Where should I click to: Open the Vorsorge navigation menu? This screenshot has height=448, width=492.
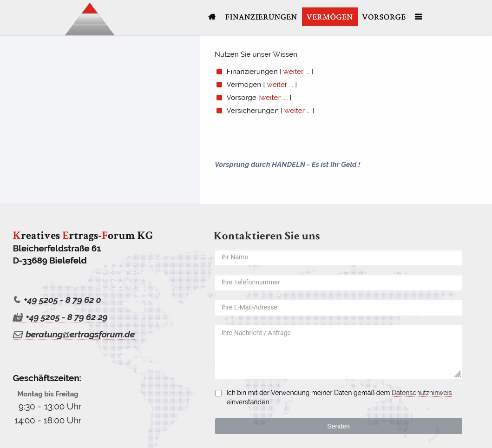point(384,17)
